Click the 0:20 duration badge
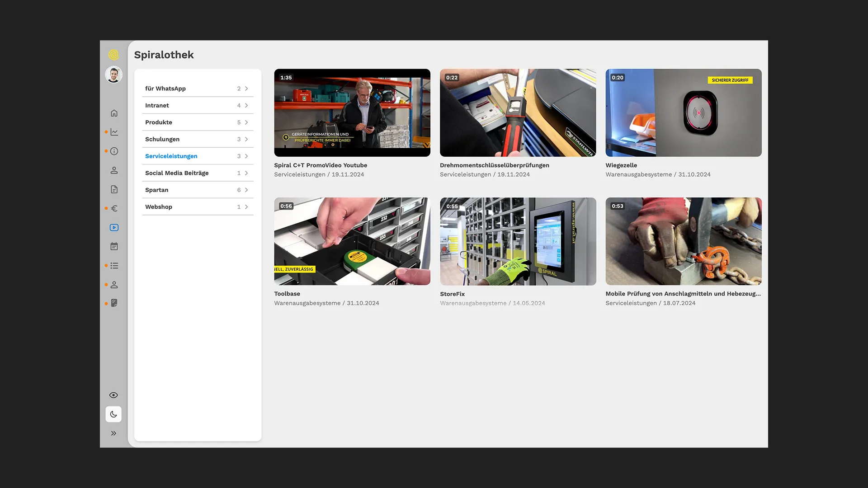Screen dimensions: 868x488 (x=618, y=78)
